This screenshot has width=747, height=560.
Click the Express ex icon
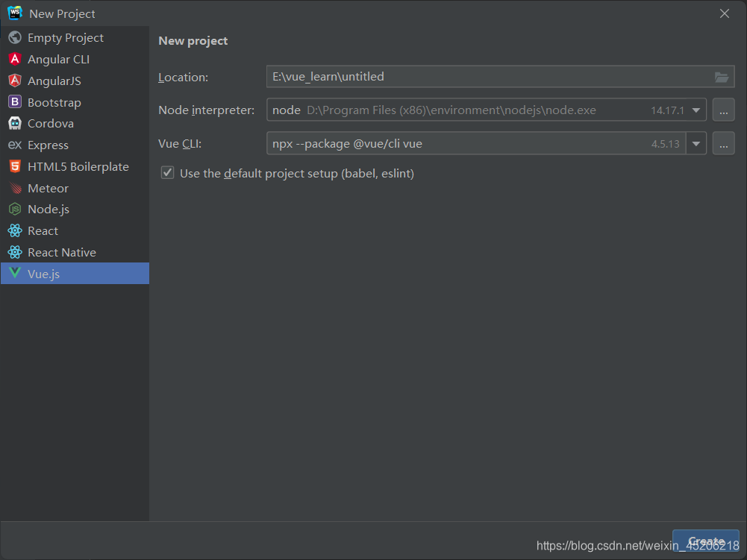click(15, 145)
